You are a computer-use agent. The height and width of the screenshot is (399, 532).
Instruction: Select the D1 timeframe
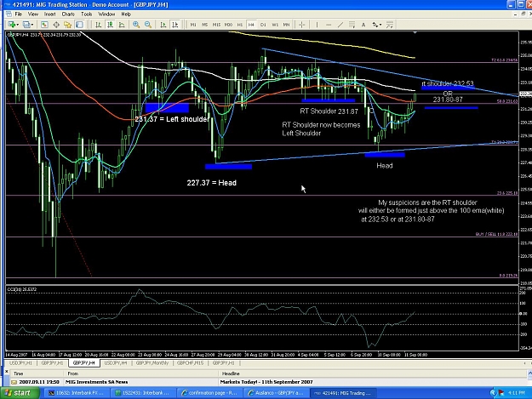[x=263, y=25]
